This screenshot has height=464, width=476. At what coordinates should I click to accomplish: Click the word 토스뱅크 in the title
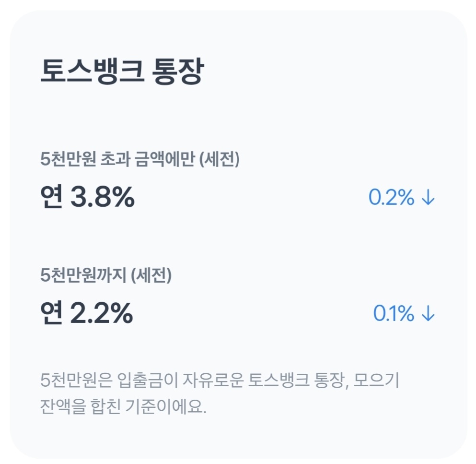pyautogui.click(x=92, y=72)
